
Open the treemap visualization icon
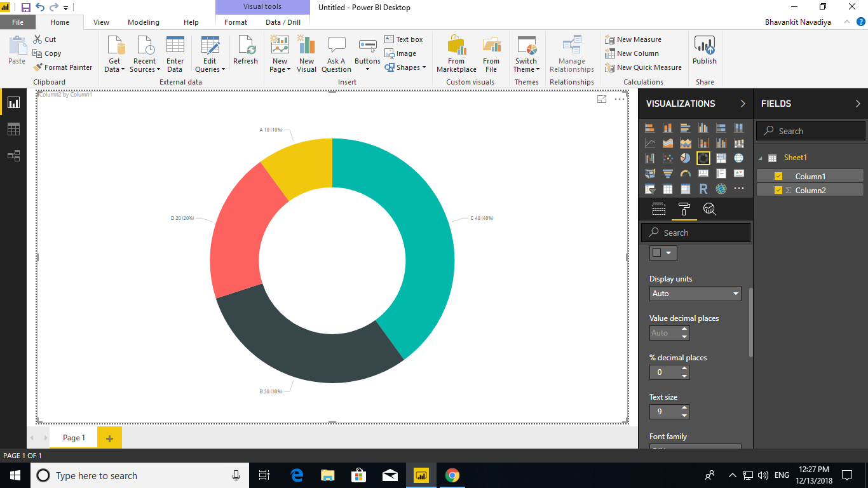coord(721,158)
